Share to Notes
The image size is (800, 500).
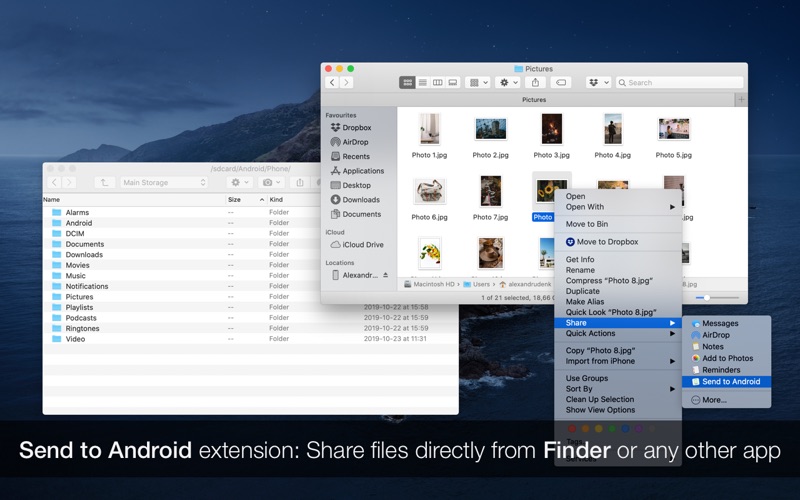pos(727,346)
